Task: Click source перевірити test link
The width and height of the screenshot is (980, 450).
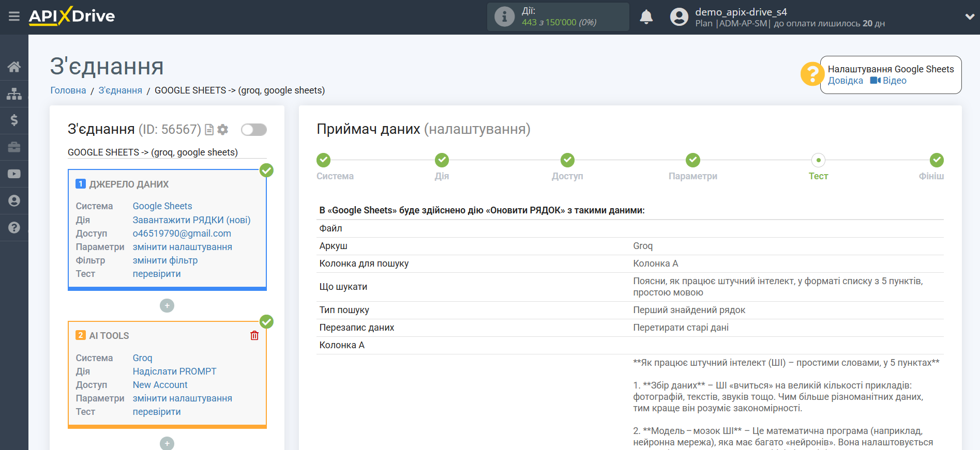Action: pyautogui.click(x=157, y=274)
